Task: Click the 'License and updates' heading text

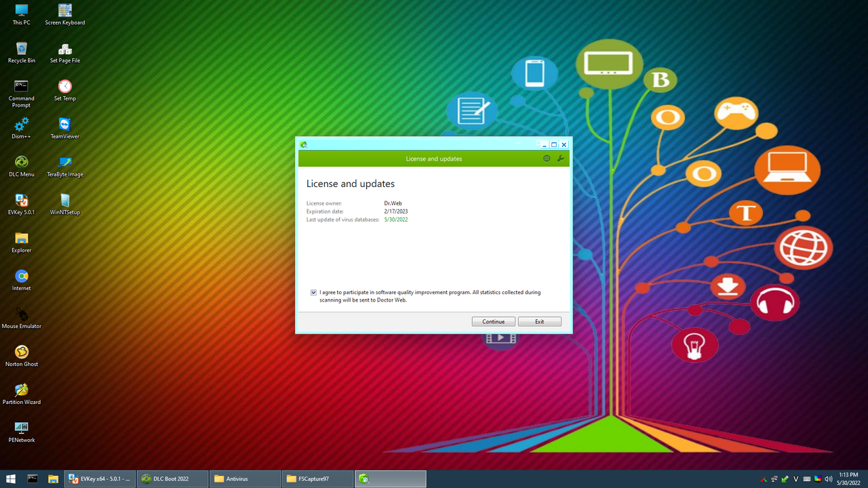Action: coord(351,184)
